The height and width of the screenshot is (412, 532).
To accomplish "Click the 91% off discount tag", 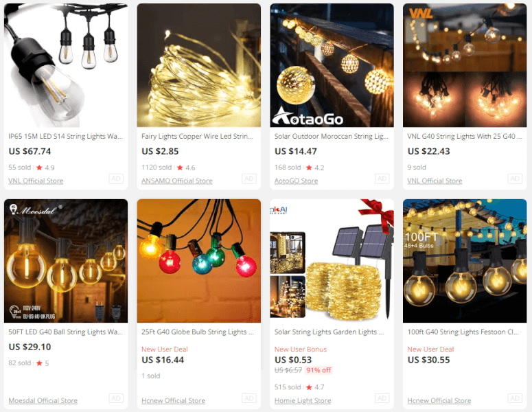I will [319, 370].
